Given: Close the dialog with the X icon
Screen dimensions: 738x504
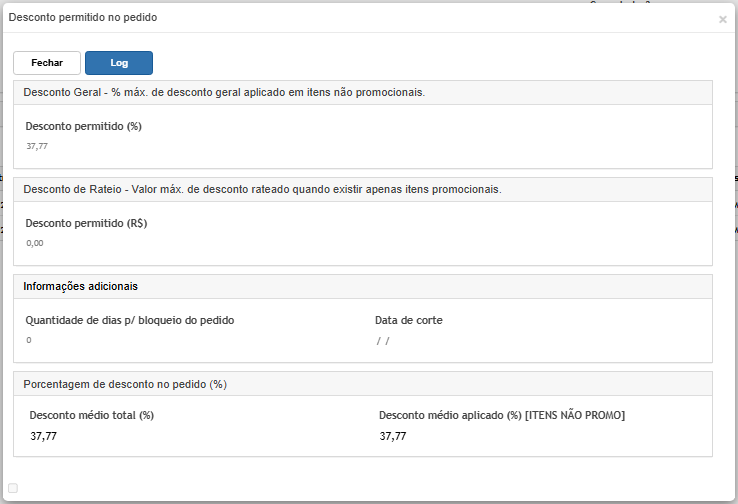Looking at the screenshot, I should coord(722,19).
